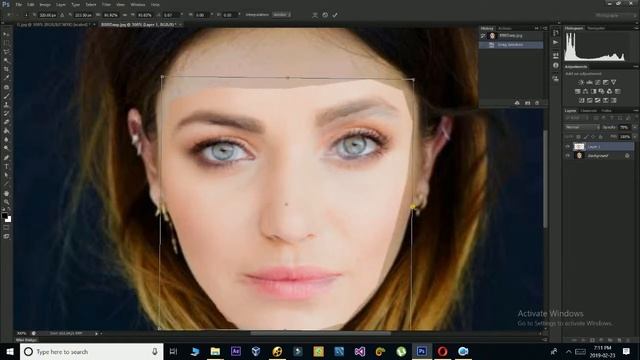640x360 pixels.
Task: Open the Window menu
Action: coord(138,4)
